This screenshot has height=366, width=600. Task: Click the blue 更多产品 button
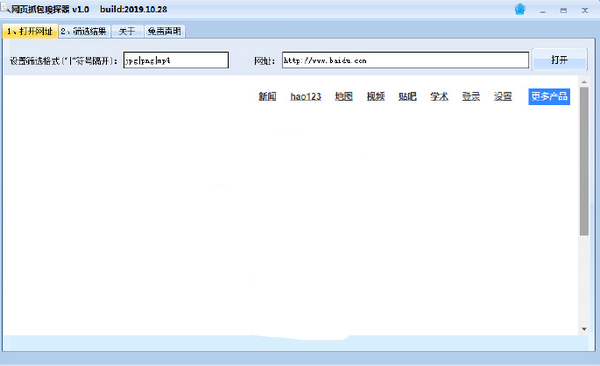(x=549, y=96)
